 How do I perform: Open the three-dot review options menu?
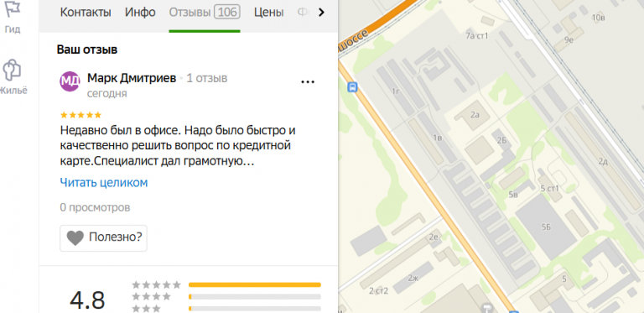coord(308,82)
